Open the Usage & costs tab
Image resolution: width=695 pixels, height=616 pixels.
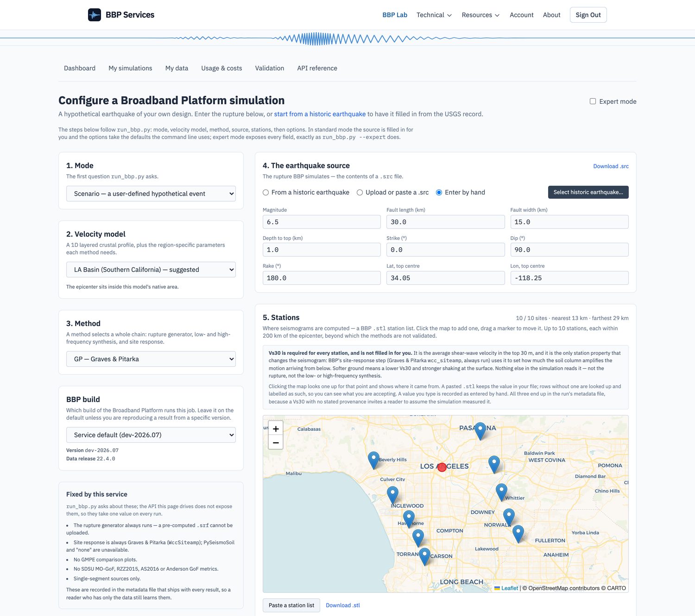pos(221,68)
